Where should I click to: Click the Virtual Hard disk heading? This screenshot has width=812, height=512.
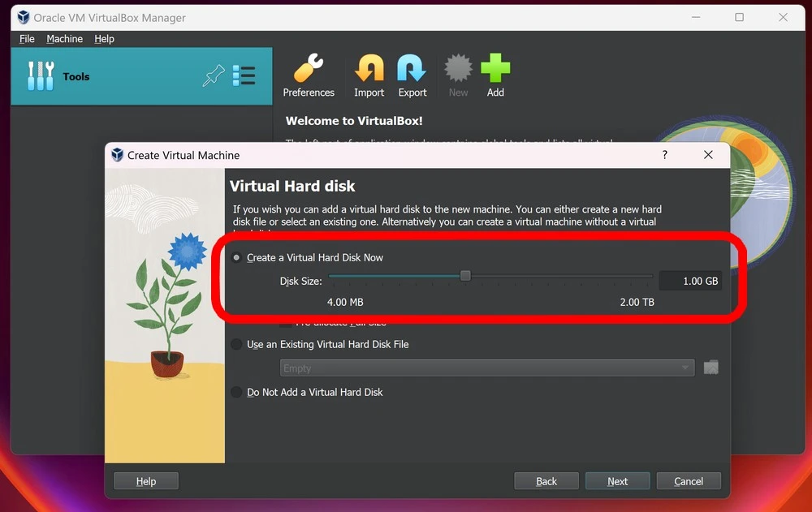[x=292, y=186]
